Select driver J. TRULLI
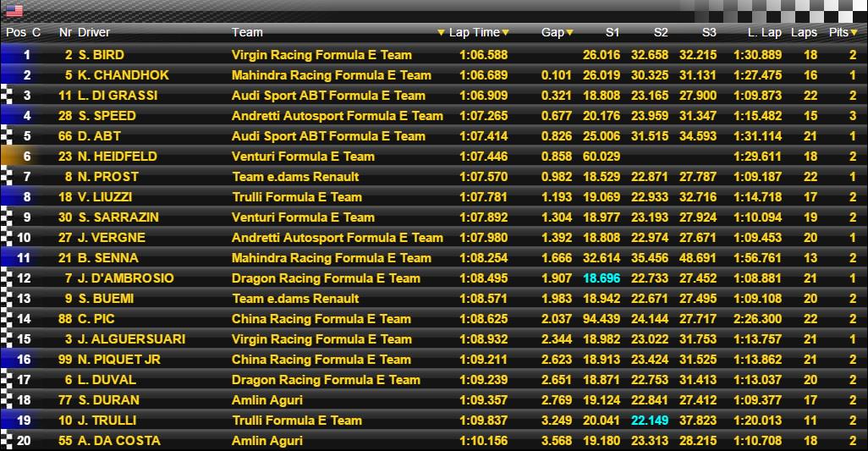Screen dimensions: 868x451 pyautogui.click(x=107, y=420)
